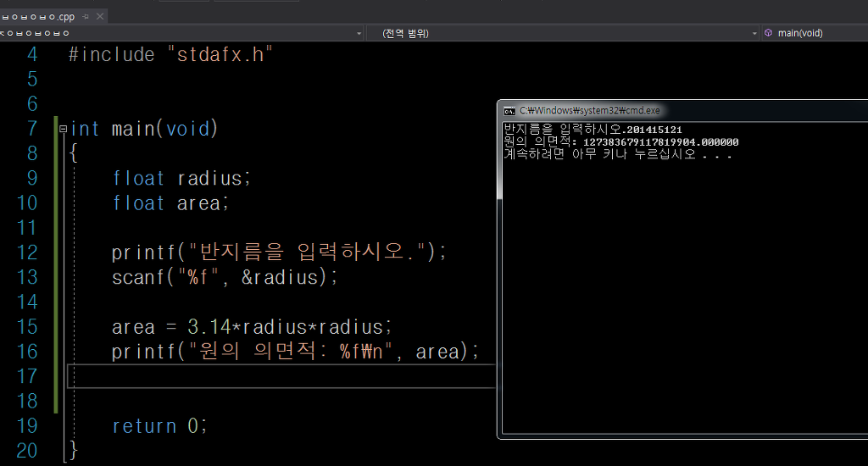
Task: Click the cmd.exe window icon
Action: [509, 111]
